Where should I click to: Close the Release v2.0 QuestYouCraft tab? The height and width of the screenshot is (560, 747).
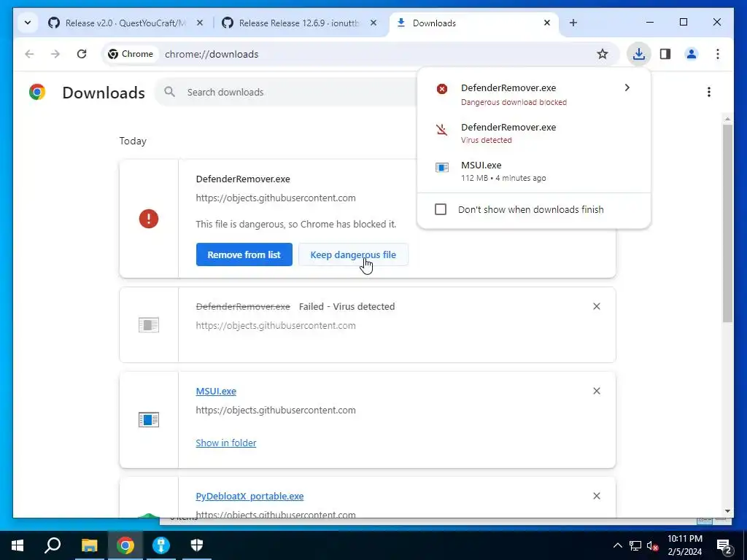200,23
